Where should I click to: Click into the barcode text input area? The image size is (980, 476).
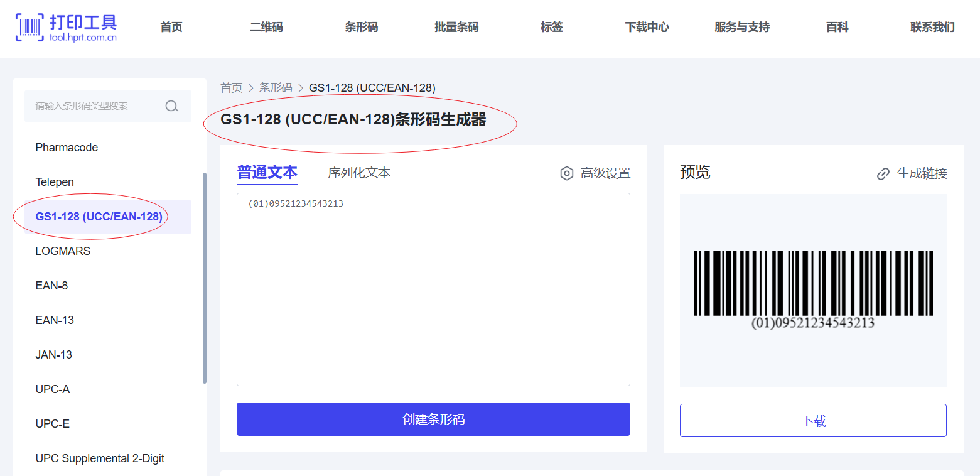(x=433, y=289)
